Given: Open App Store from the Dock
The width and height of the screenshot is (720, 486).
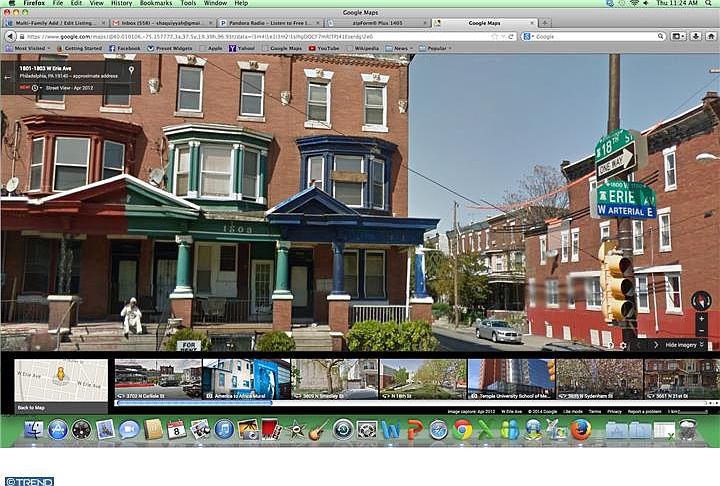Looking at the screenshot, I should coord(58,430).
